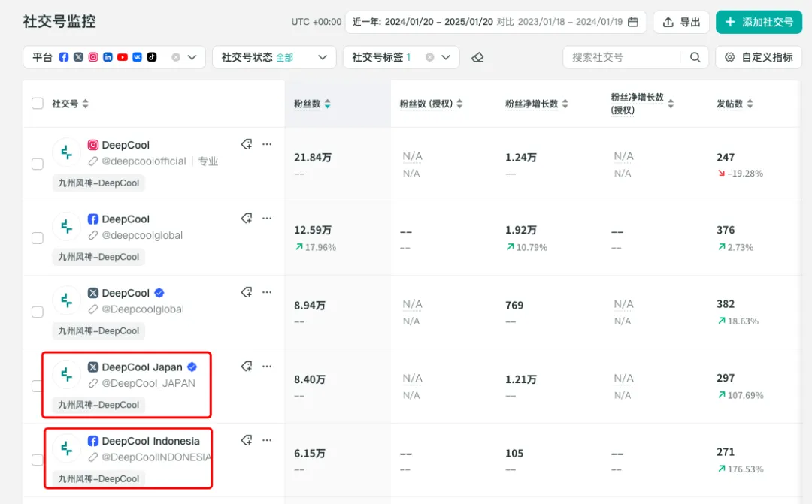Sort by 社交号 column
812x504 pixels.
(86, 104)
